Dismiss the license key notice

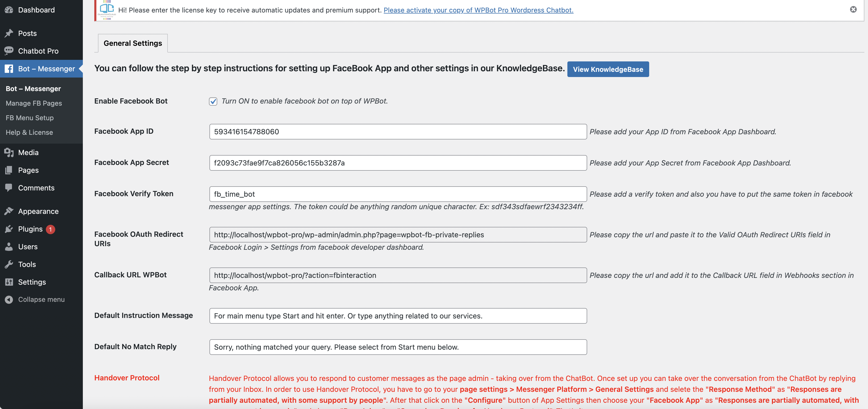tap(853, 9)
